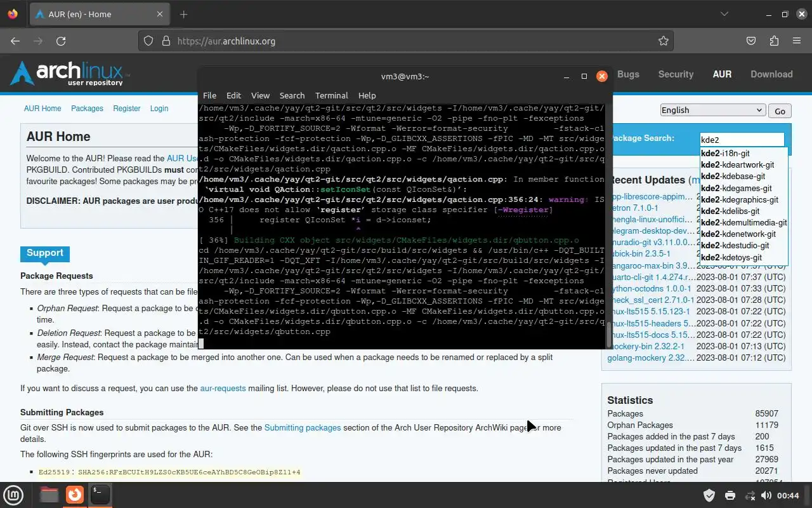
Task: Select kde2-kdelibs-git suggestion
Action: point(743,211)
